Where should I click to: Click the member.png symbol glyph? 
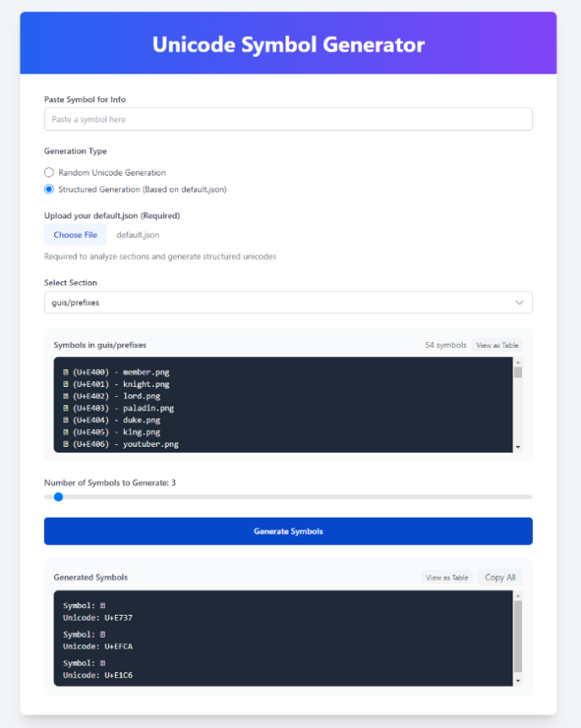(x=66, y=372)
